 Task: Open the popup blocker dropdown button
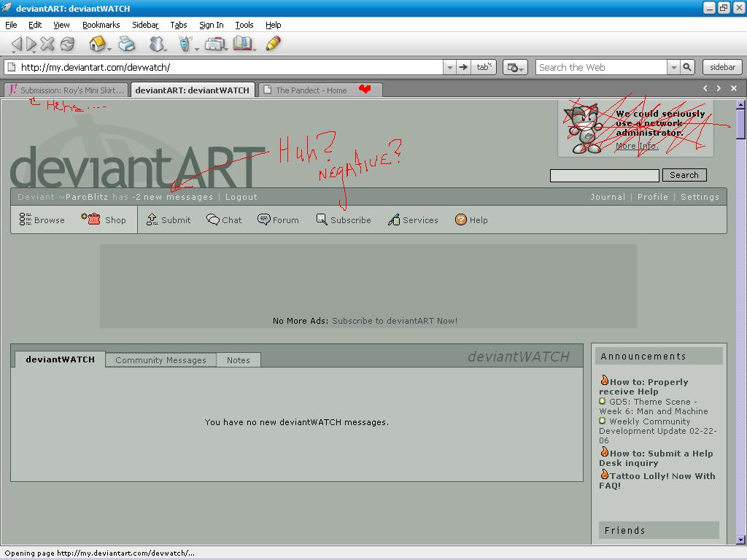point(515,67)
